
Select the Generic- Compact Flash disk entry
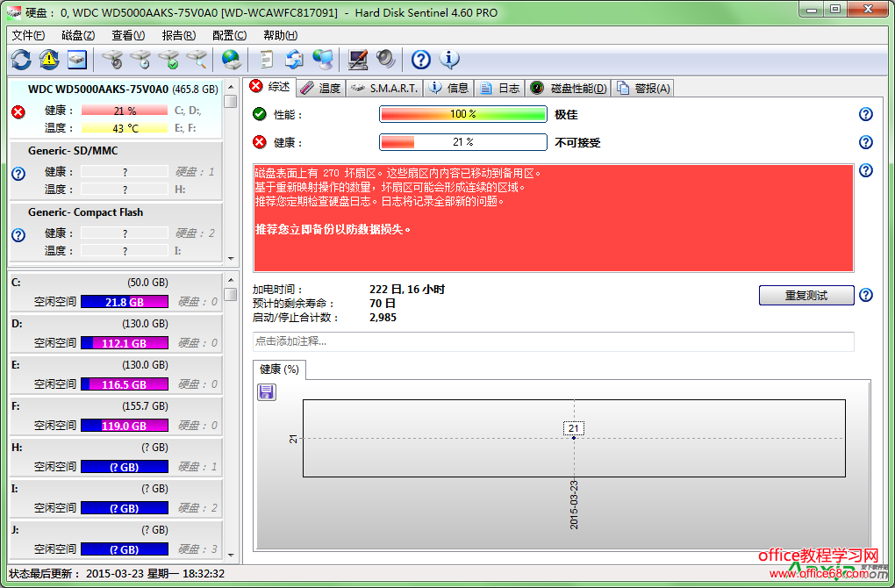point(116,232)
